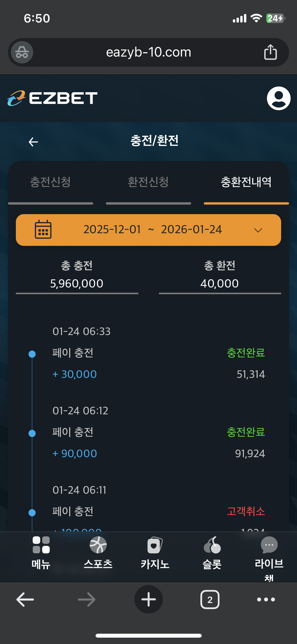Tap the share icon in address bar
The image size is (297, 644).
270,52
